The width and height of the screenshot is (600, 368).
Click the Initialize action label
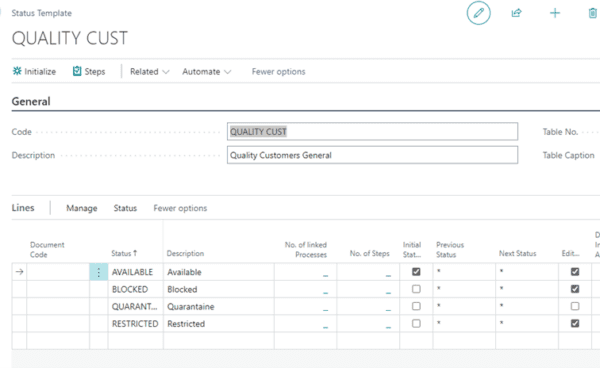40,72
